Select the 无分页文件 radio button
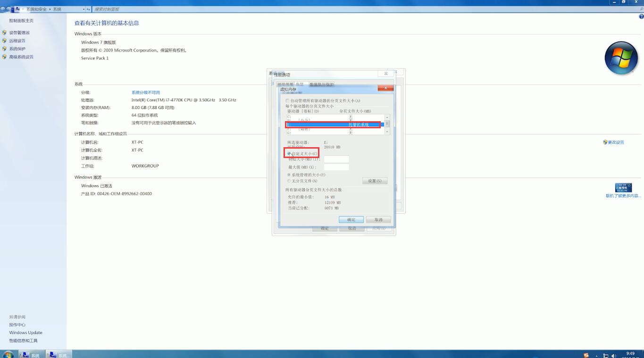 tap(289, 181)
